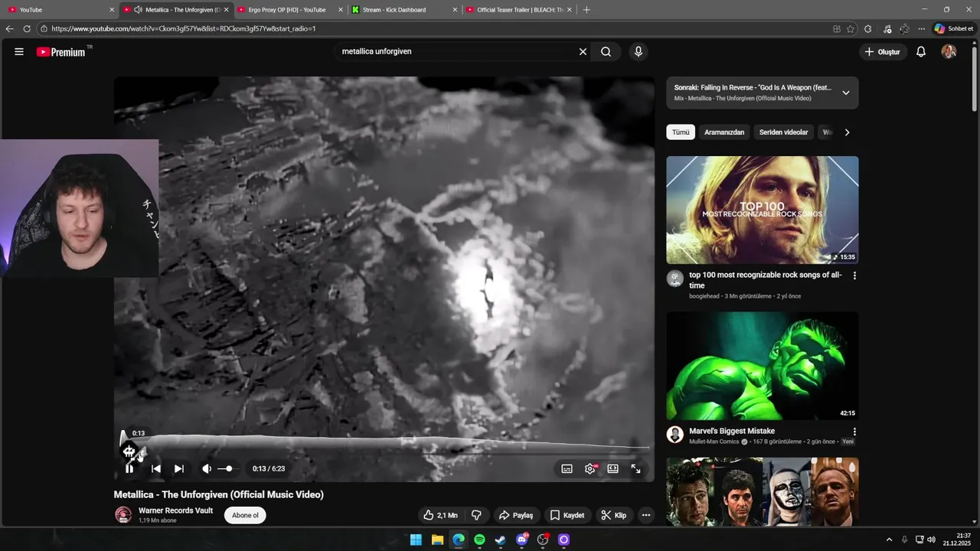Pause the video playback
Image resolution: width=980 pixels, height=551 pixels.
point(129,469)
